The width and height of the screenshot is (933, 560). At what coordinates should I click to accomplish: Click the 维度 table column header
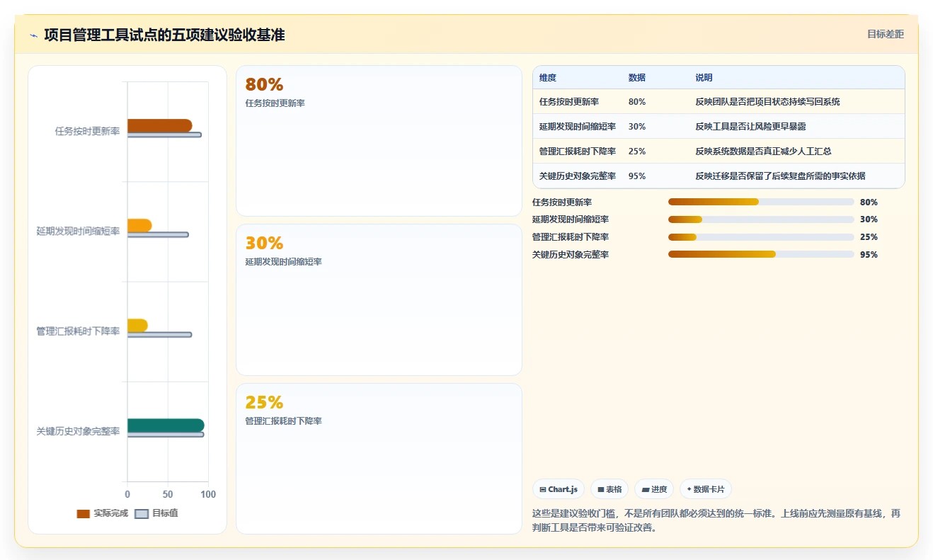click(x=548, y=78)
